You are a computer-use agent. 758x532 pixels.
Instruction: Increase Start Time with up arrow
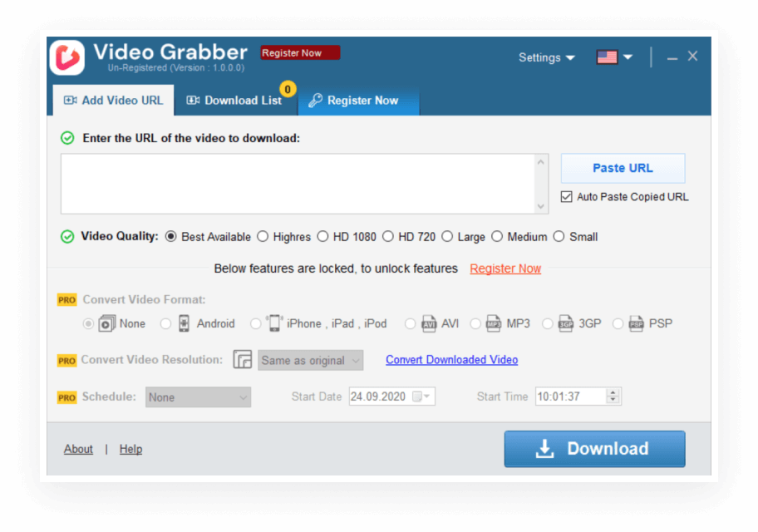coord(613,392)
